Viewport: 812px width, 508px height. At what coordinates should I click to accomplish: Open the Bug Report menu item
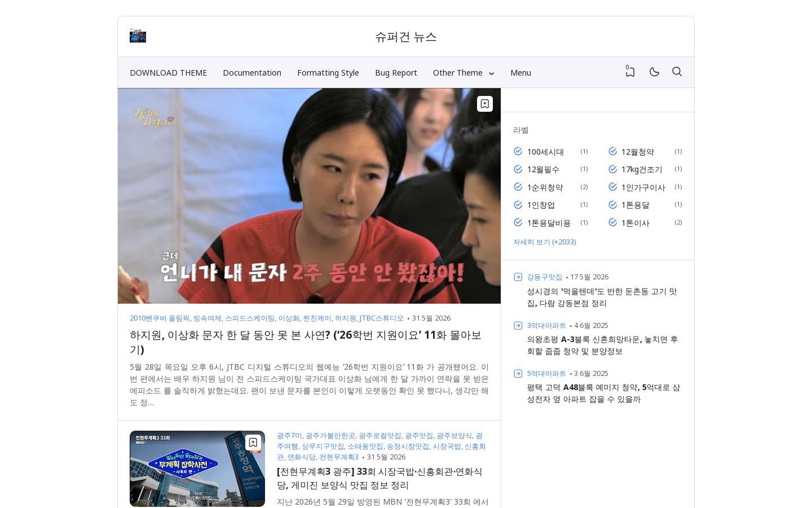pyautogui.click(x=396, y=73)
